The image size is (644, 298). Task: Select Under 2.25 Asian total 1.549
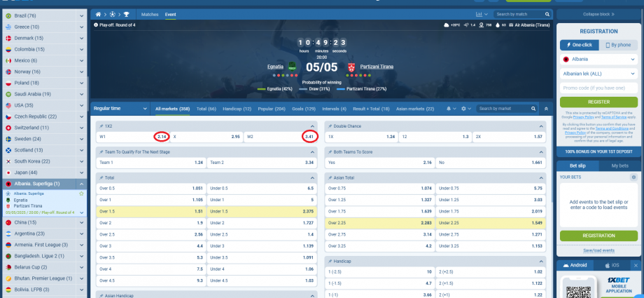[491, 223]
